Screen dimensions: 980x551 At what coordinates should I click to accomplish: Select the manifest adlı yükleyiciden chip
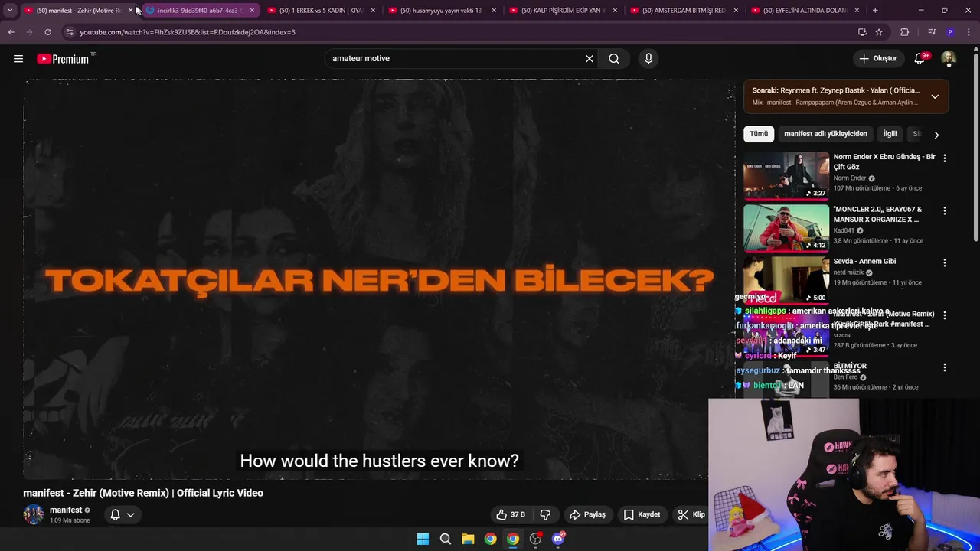[x=825, y=134]
